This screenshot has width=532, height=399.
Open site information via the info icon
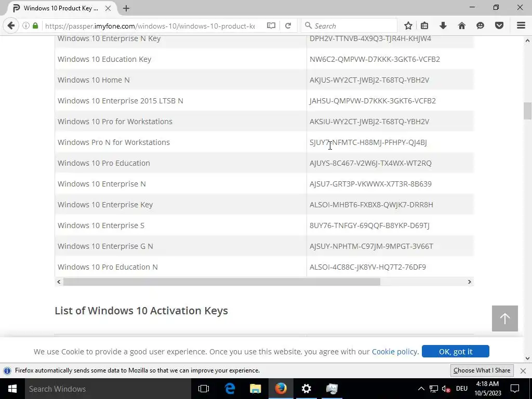26,26
